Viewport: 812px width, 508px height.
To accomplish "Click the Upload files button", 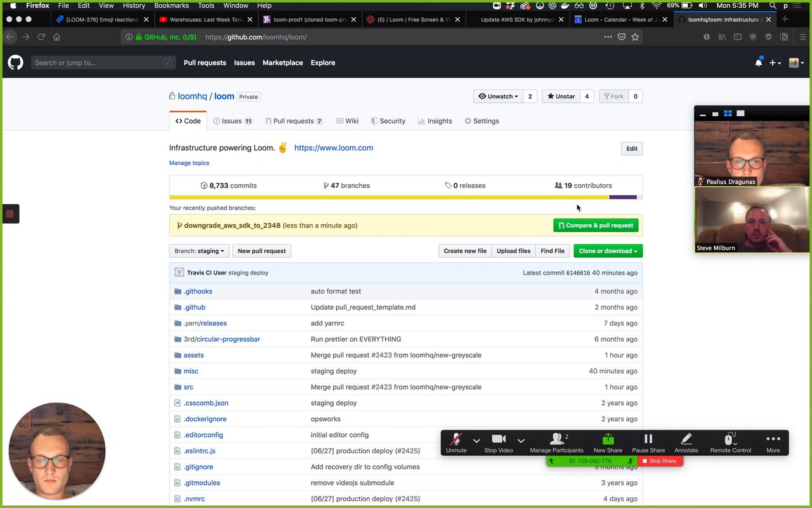I will [513, 251].
